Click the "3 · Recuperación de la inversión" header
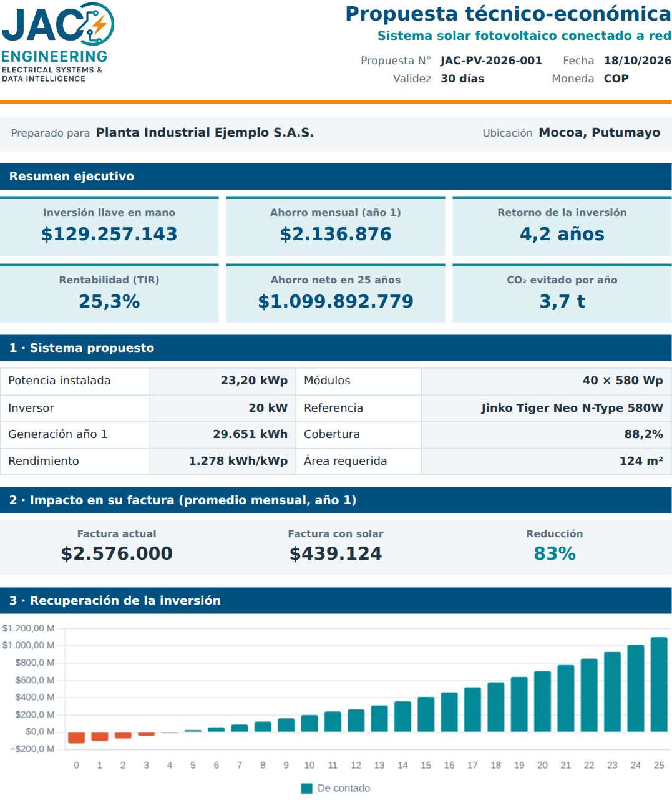The height and width of the screenshot is (803, 672). click(336, 601)
